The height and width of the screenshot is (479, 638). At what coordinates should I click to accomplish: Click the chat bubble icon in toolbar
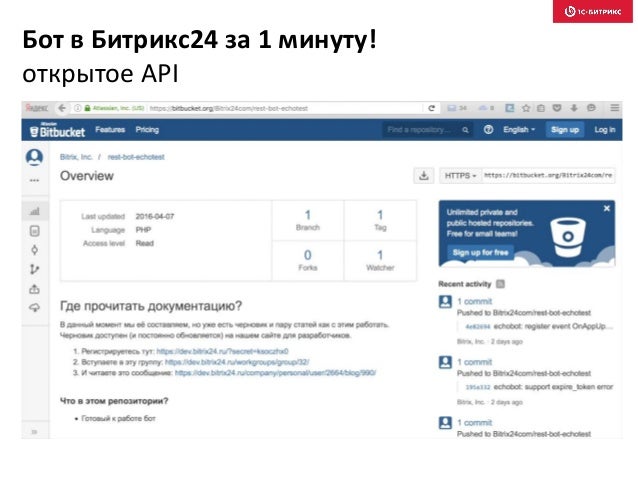591,108
